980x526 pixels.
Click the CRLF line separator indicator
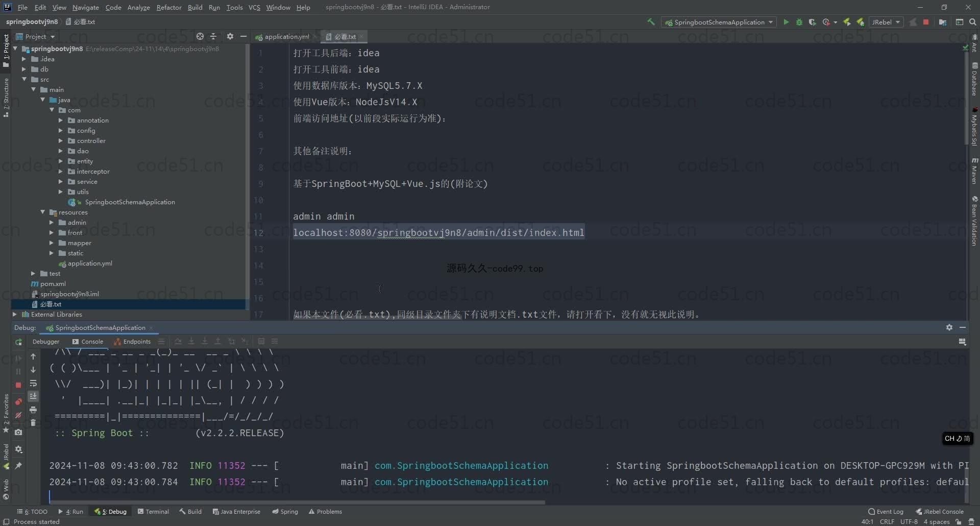[x=887, y=522]
